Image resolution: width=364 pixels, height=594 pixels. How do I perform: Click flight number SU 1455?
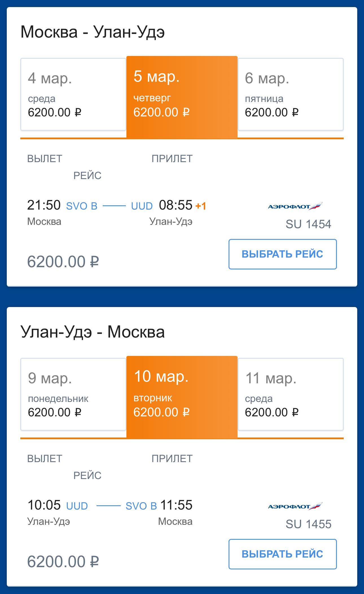coord(308,524)
